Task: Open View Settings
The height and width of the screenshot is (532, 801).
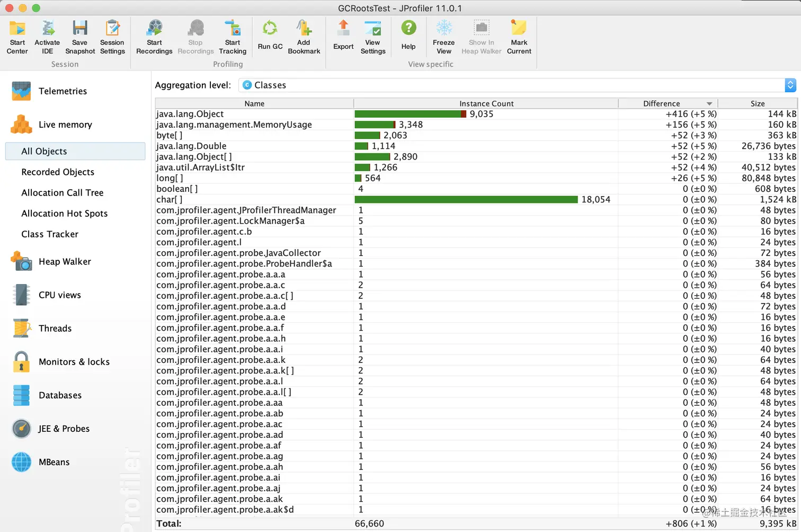Action: [373, 37]
